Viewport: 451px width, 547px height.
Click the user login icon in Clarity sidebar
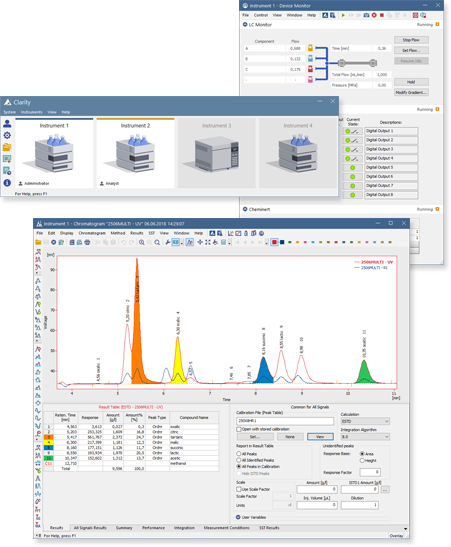pos(7,123)
